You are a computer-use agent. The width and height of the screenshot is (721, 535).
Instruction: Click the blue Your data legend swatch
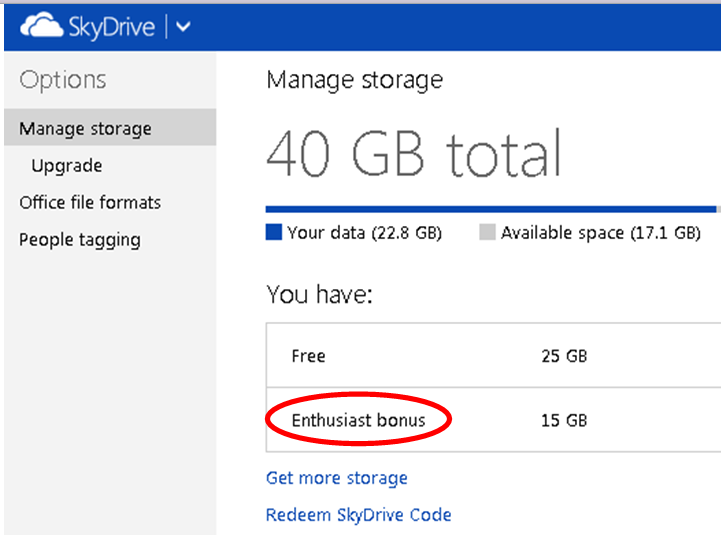click(x=274, y=233)
